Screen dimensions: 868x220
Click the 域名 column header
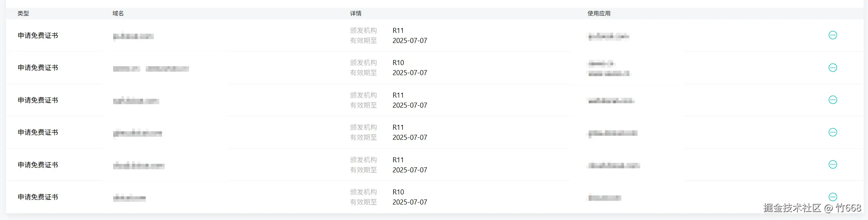point(118,14)
